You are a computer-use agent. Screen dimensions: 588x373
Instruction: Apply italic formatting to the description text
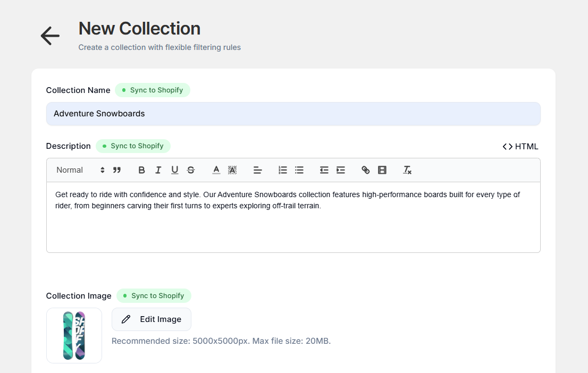coord(158,169)
